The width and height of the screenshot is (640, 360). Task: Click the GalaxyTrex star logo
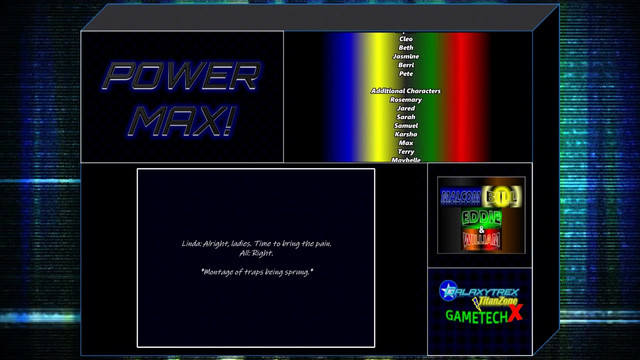pyautogui.click(x=478, y=291)
